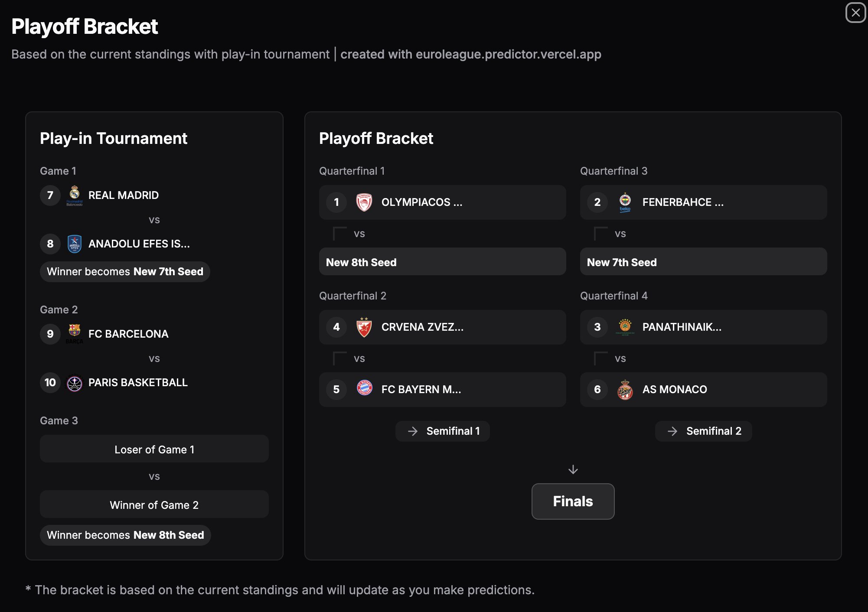Click the Semifinal 1 arrow icon
Image resolution: width=868 pixels, height=612 pixels.
[412, 431]
